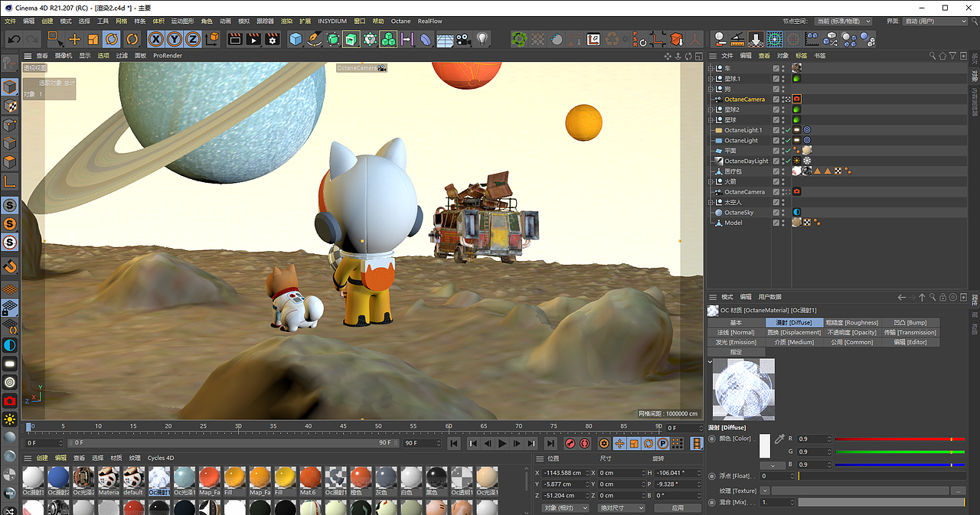Expand the 星球.1 object
This screenshot has height=515, width=980.
coord(710,79)
